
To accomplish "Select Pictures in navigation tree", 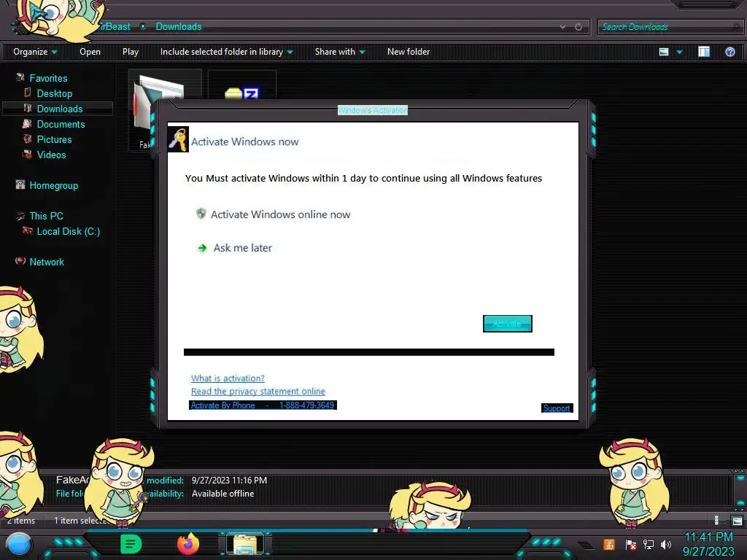I will [54, 139].
